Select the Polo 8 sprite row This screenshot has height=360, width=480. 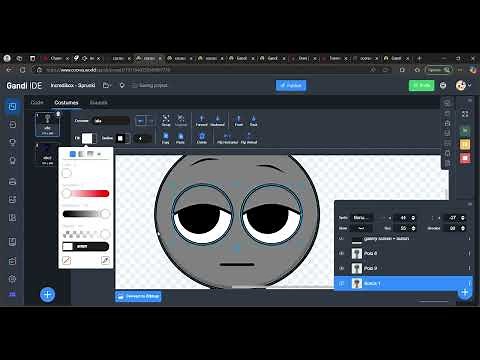(403, 253)
